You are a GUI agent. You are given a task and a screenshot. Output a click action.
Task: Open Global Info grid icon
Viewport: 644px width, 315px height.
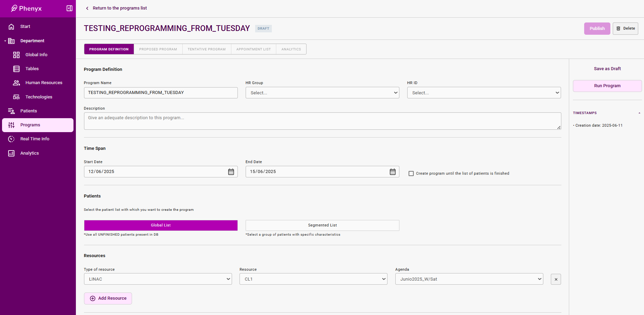click(x=16, y=55)
